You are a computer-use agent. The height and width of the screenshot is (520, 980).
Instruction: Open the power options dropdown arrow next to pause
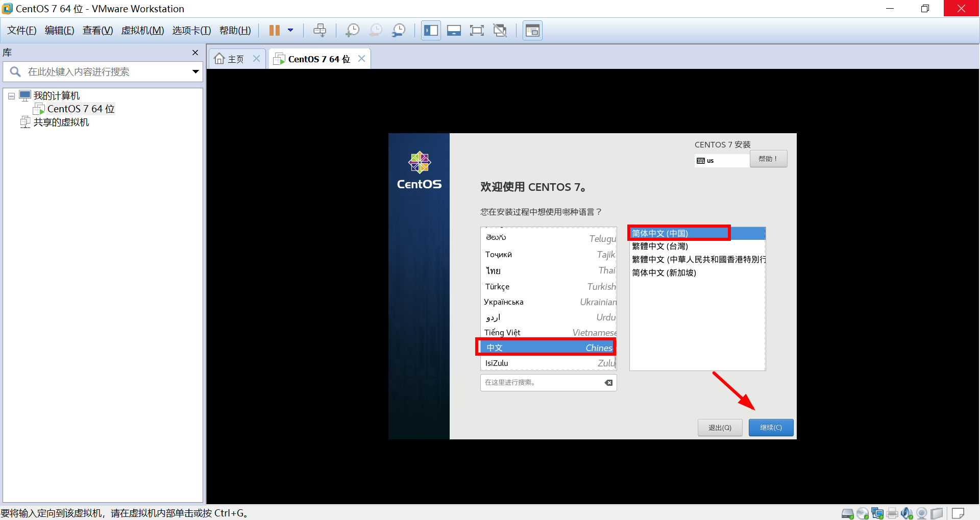coord(290,31)
